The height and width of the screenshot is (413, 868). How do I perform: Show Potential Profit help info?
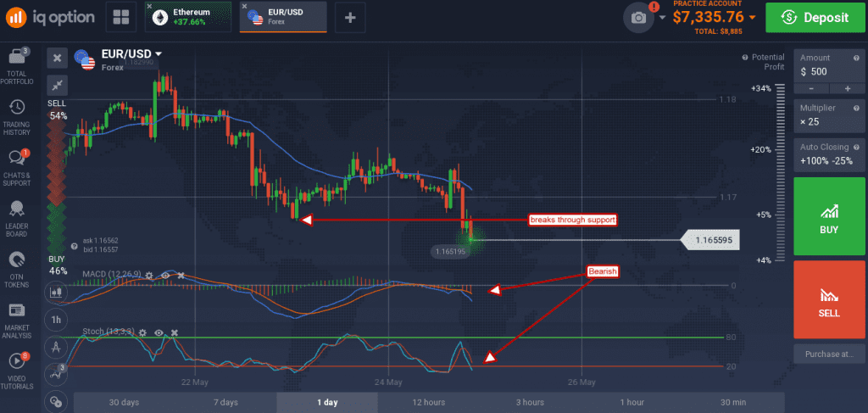pyautogui.click(x=745, y=57)
